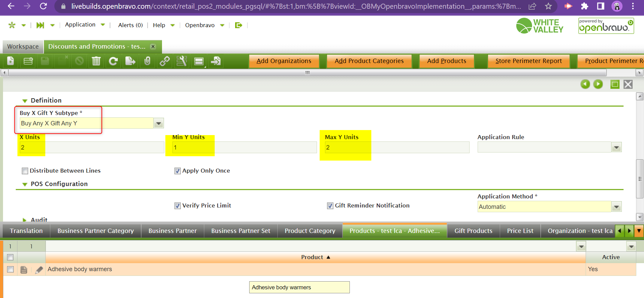644x298 pixels.
Task: Click the document import arrow toolbar icon
Action: pyautogui.click(x=216, y=61)
